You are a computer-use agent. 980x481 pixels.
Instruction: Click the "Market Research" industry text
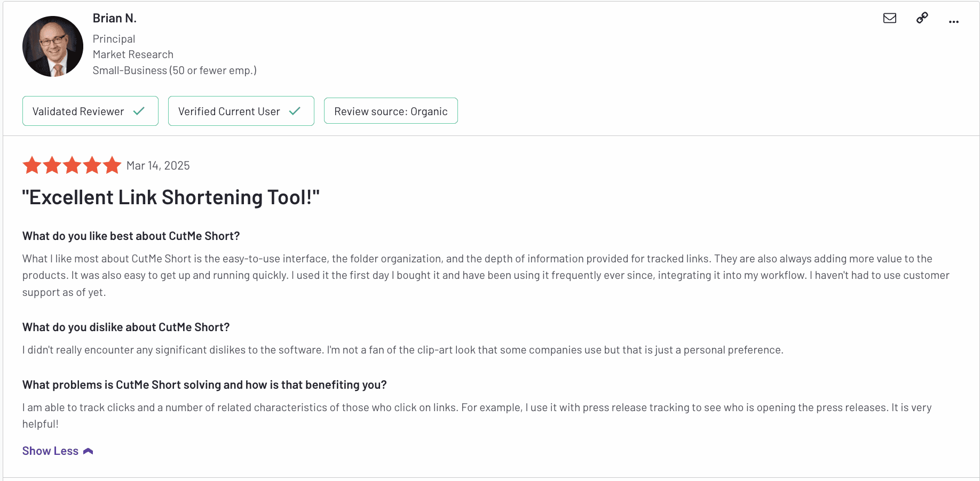click(x=133, y=54)
